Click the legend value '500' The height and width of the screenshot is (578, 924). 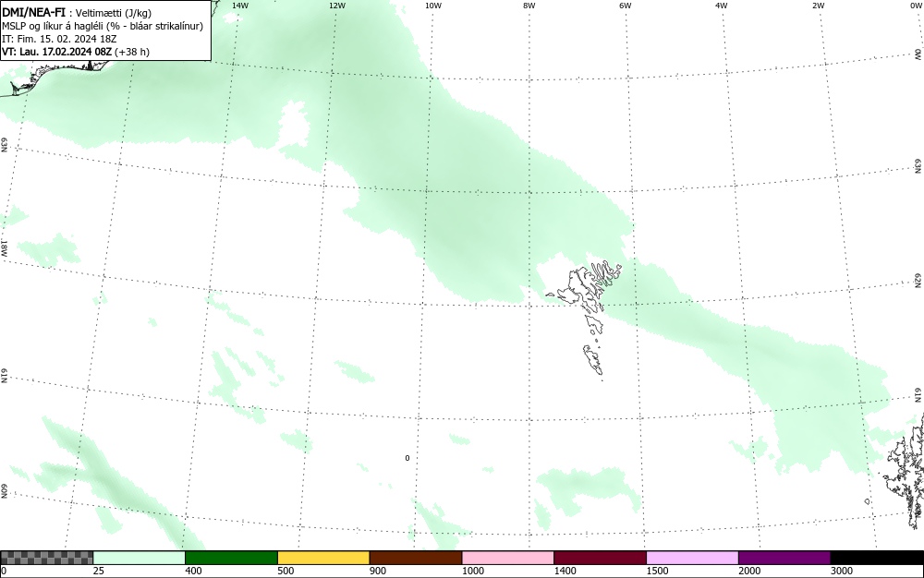(286, 571)
